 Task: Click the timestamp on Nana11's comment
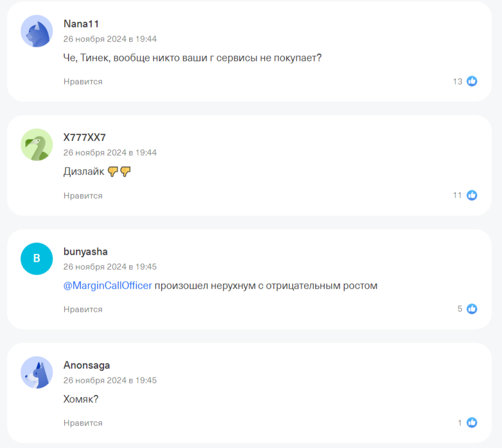(x=110, y=39)
